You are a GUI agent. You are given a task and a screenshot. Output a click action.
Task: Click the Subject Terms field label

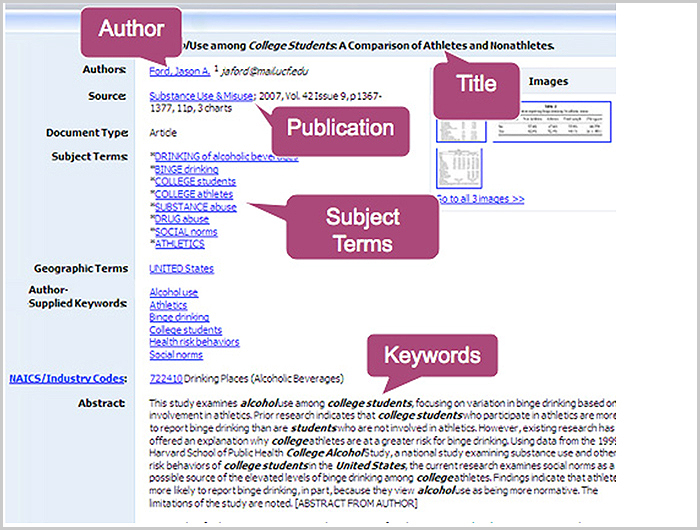coord(90,157)
